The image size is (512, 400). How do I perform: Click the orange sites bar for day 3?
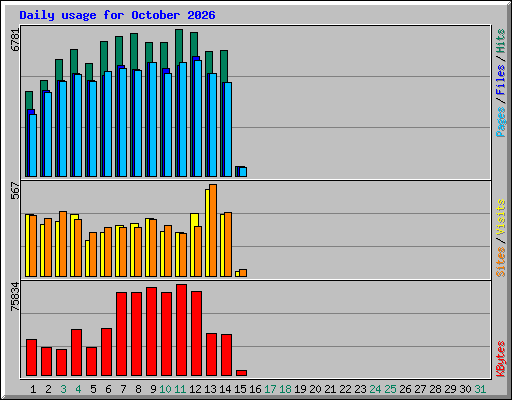tap(63, 244)
